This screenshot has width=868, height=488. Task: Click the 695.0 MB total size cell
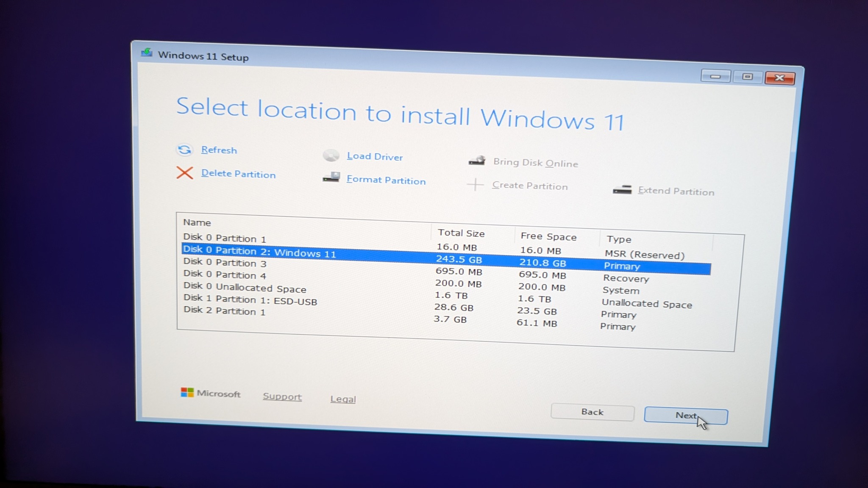click(x=459, y=271)
